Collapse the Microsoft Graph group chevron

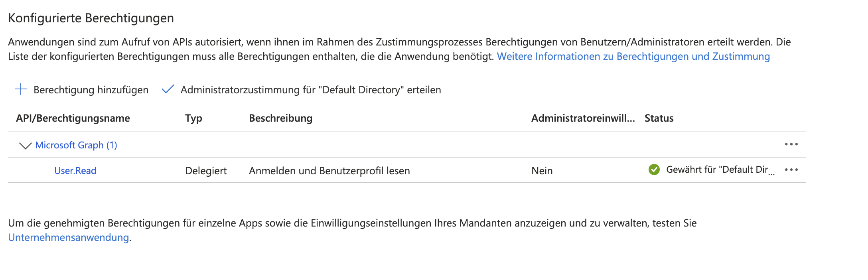(25, 146)
